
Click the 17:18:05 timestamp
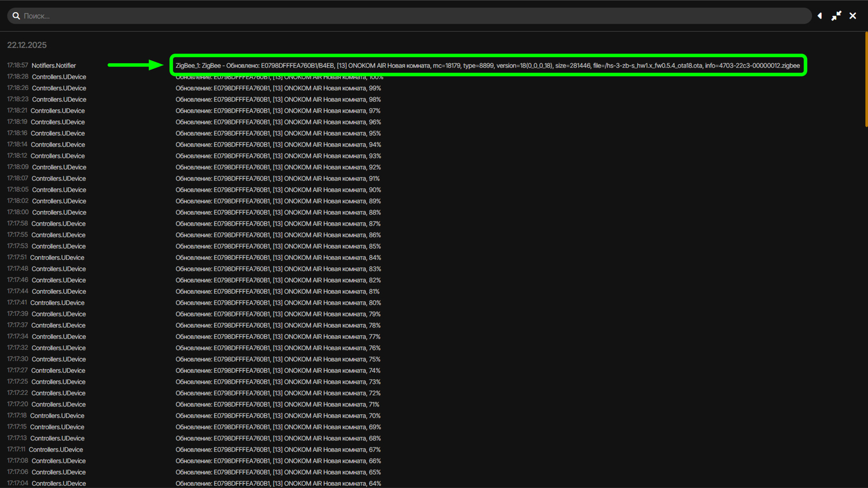pos(17,190)
